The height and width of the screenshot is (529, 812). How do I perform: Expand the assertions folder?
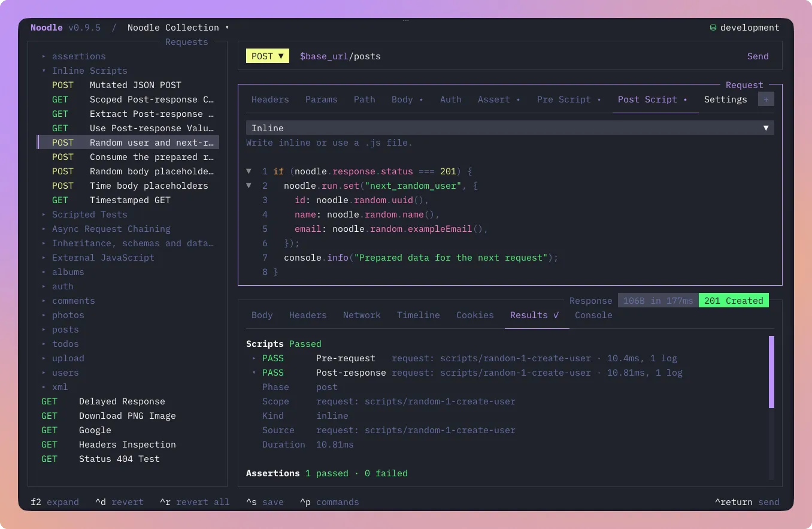(x=44, y=56)
